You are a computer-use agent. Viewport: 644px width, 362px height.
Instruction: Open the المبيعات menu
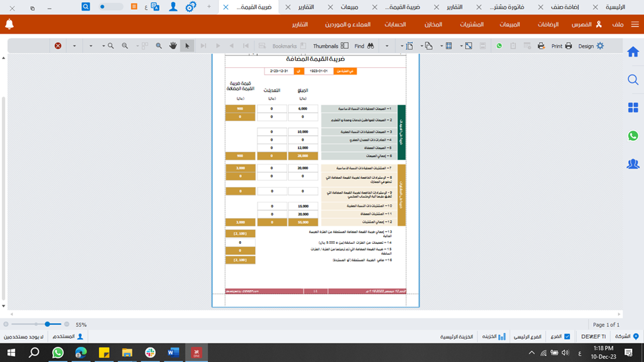[x=511, y=24]
